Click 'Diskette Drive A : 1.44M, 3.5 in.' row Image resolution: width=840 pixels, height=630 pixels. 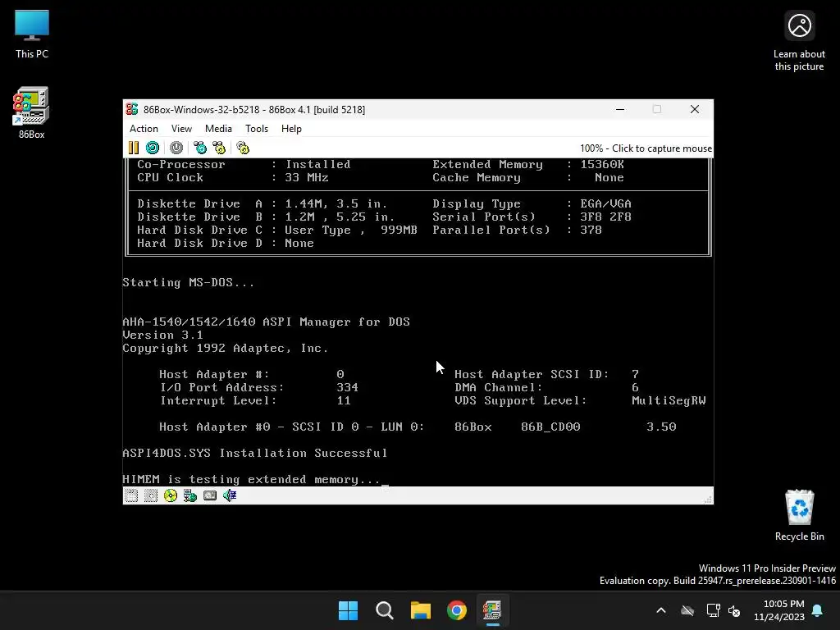coord(262,203)
